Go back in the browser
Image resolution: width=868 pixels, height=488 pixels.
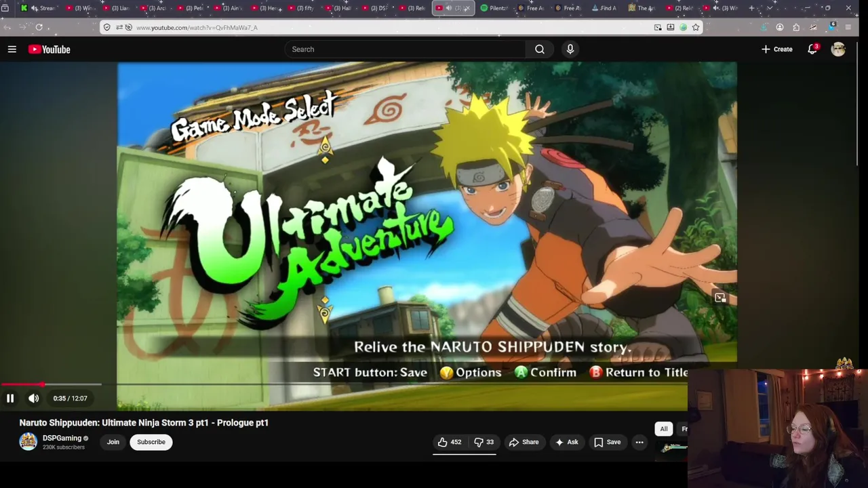click(x=7, y=27)
